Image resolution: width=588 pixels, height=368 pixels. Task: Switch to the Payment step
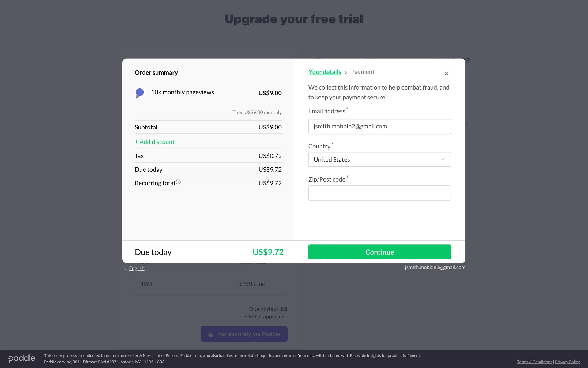(363, 72)
